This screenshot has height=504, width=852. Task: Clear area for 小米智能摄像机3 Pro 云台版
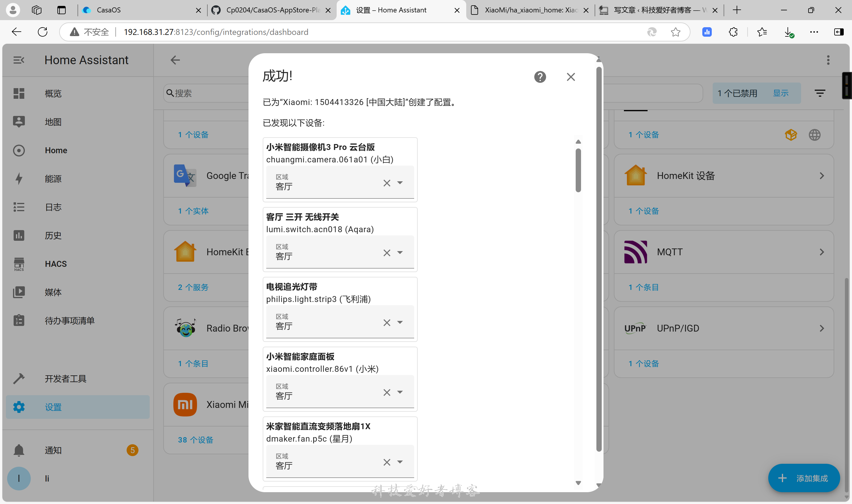tap(387, 183)
